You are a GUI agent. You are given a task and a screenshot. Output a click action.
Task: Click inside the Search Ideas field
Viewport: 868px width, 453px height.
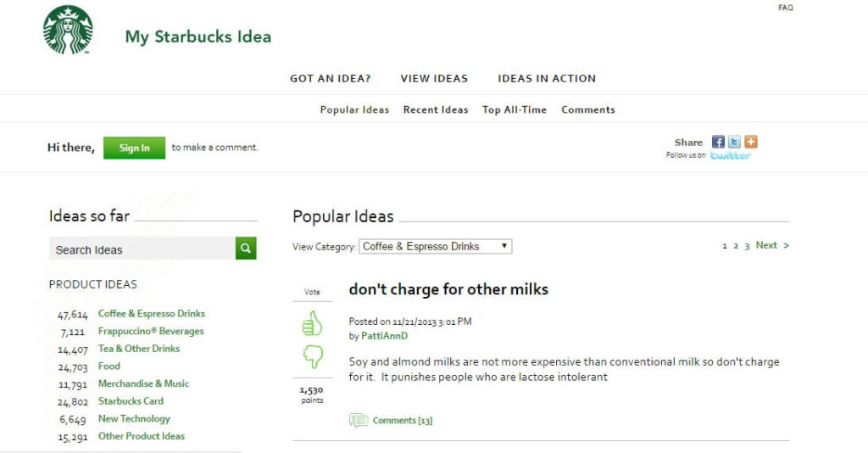click(x=142, y=248)
